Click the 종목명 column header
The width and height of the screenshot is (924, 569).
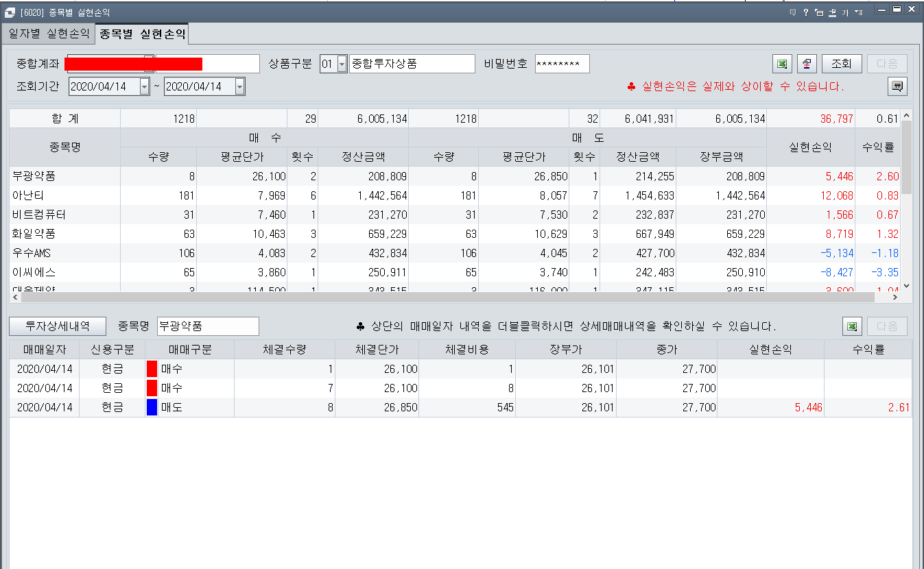point(65,147)
